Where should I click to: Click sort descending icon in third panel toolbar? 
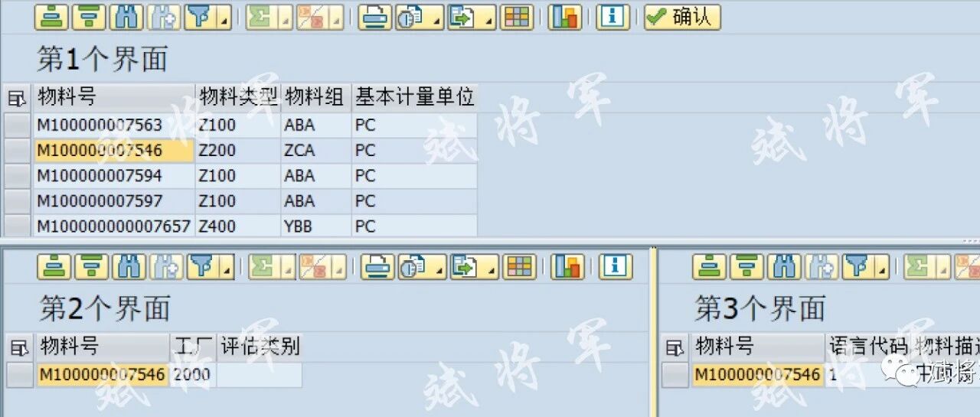pos(747,266)
